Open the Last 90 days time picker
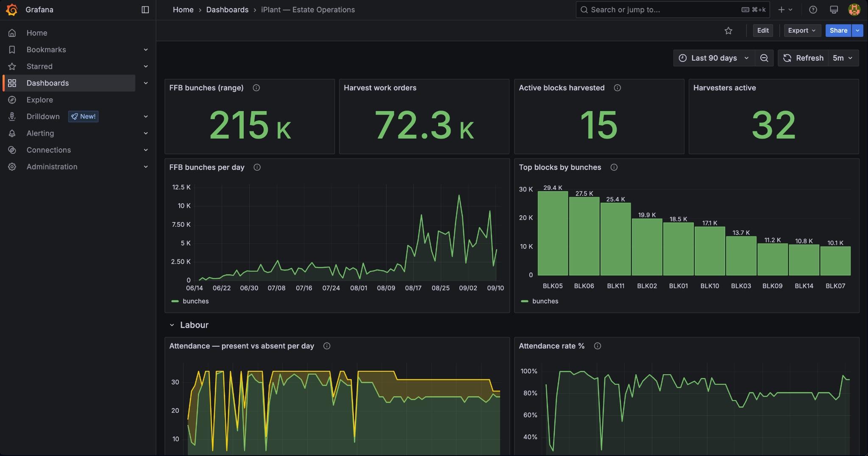868x456 pixels. coord(714,58)
